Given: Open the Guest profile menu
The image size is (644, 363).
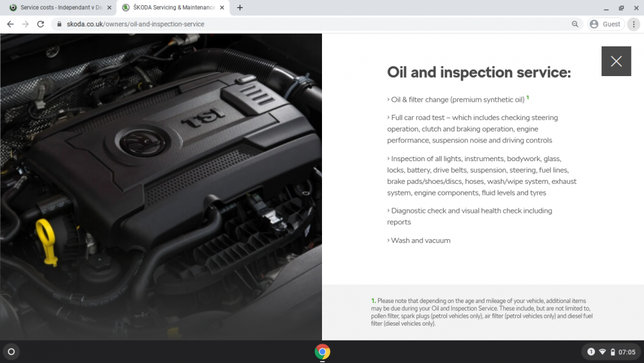Looking at the screenshot, I should [x=606, y=25].
